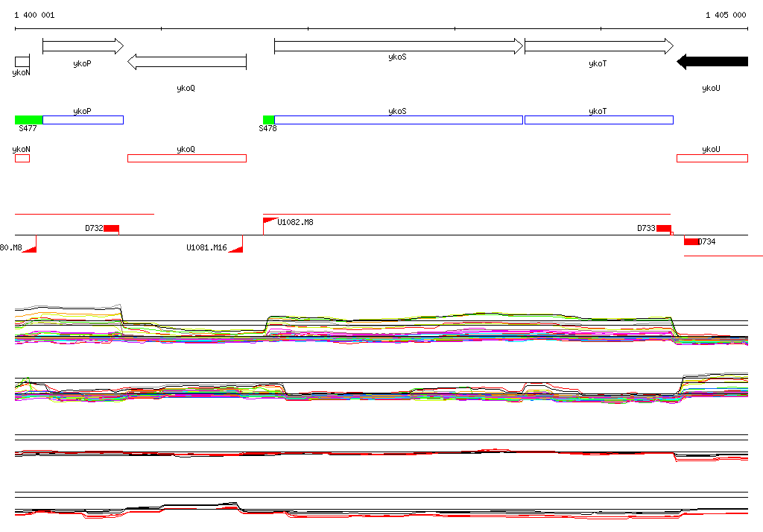This screenshot has width=763, height=532.
Task: Click the ykoP label above the blue box
Action: click(x=82, y=112)
